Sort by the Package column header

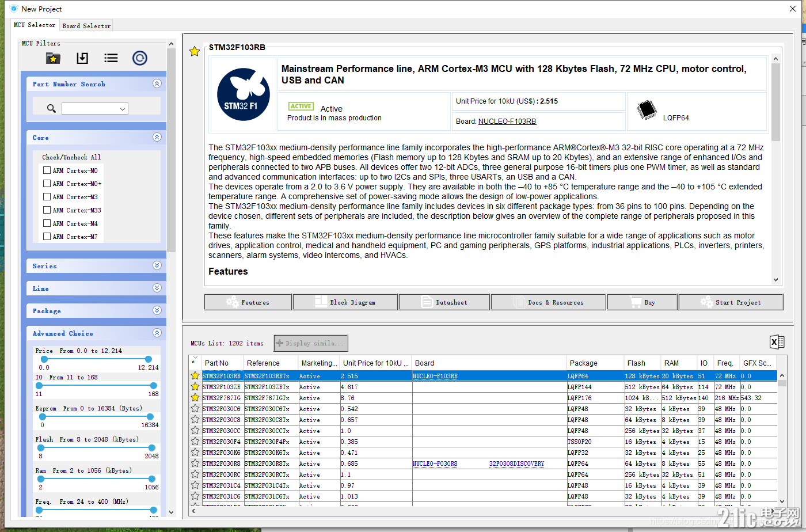click(595, 363)
